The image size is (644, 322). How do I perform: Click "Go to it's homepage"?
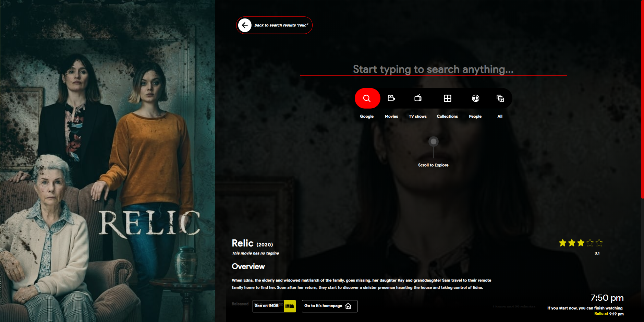(x=323, y=306)
